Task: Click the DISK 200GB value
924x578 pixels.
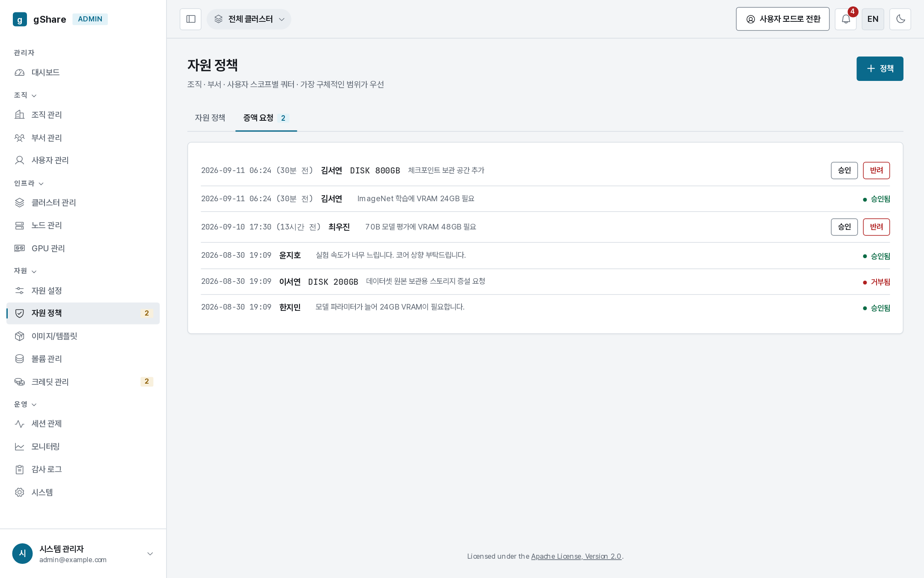Action: (333, 282)
